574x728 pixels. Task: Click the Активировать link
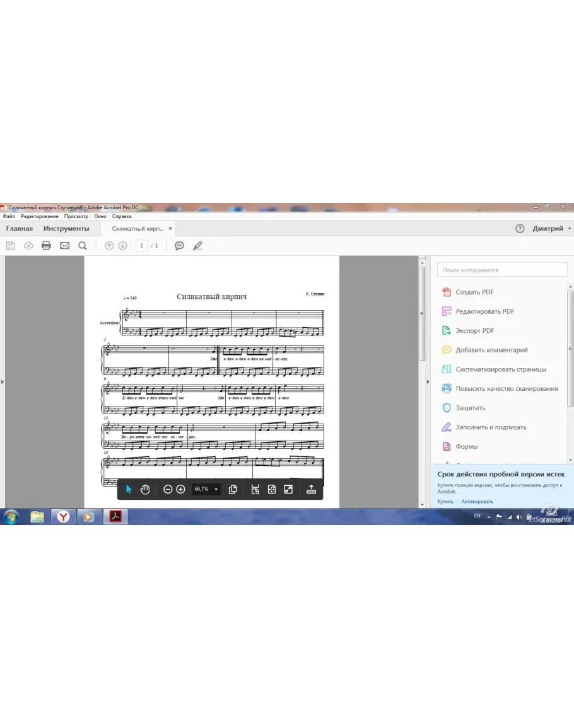[477, 502]
